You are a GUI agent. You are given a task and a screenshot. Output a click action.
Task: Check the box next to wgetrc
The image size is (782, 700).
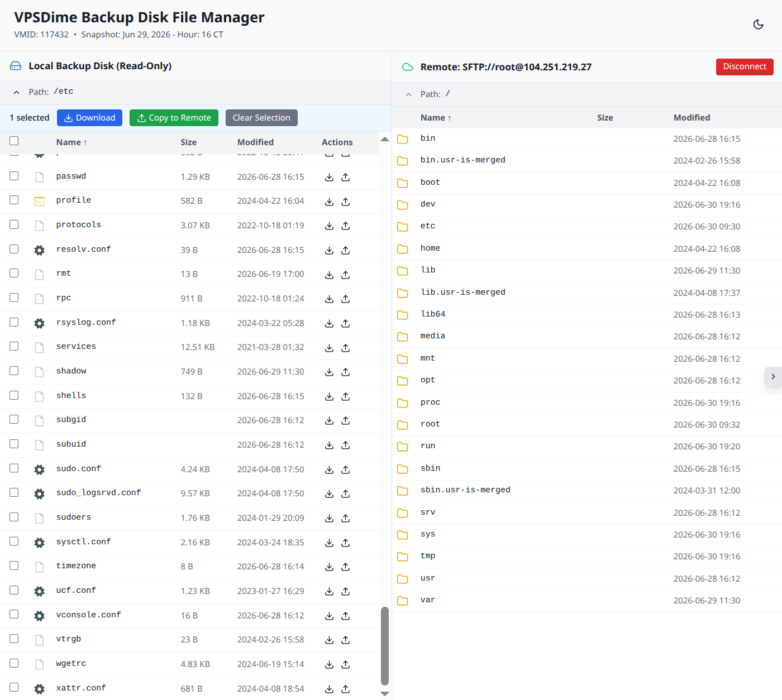(14, 663)
